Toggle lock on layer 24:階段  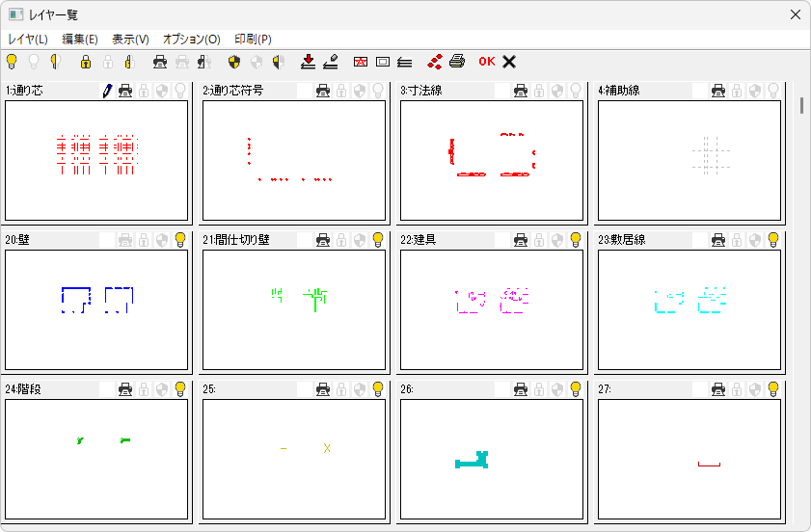(x=144, y=389)
